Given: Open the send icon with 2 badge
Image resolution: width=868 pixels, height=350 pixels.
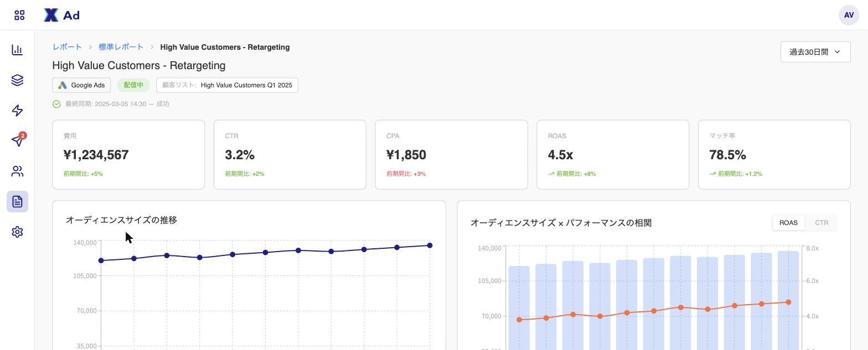Looking at the screenshot, I should 17,140.
